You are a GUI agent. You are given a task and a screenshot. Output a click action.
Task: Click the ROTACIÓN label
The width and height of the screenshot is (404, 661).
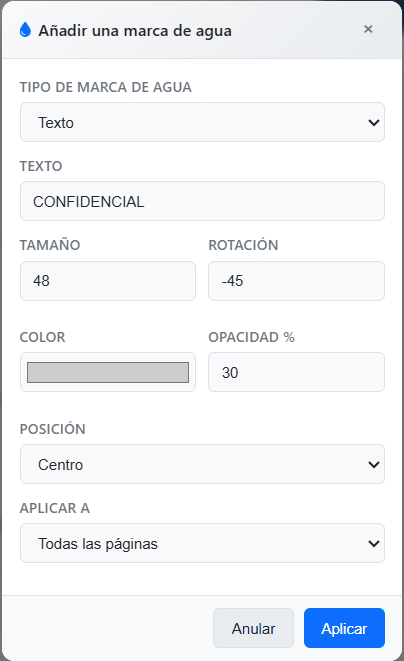tap(243, 245)
